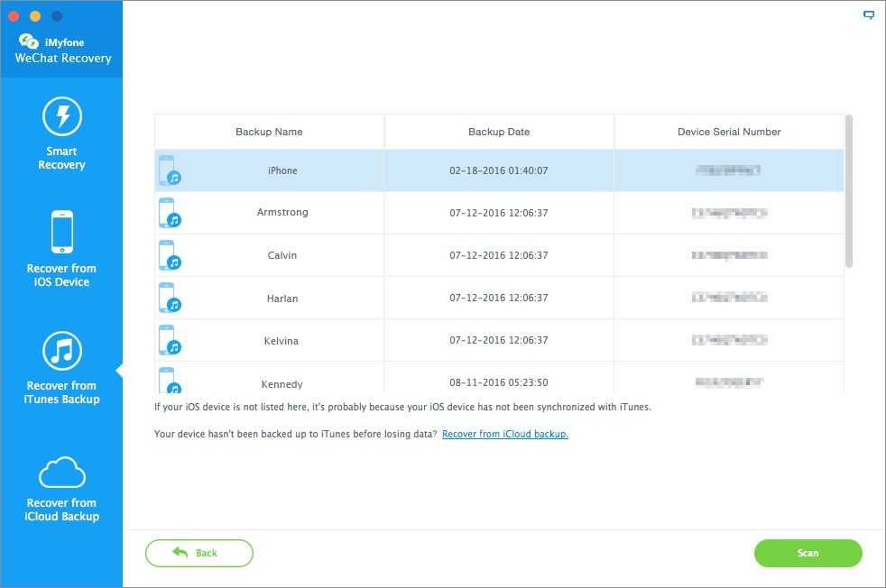
Task: Select Recover from iOS Device phone icon
Action: pos(61,233)
